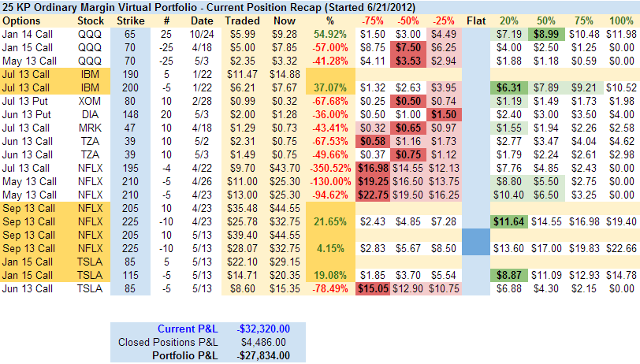Select the Closed Positions P&L value $4,486.00
Screen dimensions: 640x364
click(262, 342)
